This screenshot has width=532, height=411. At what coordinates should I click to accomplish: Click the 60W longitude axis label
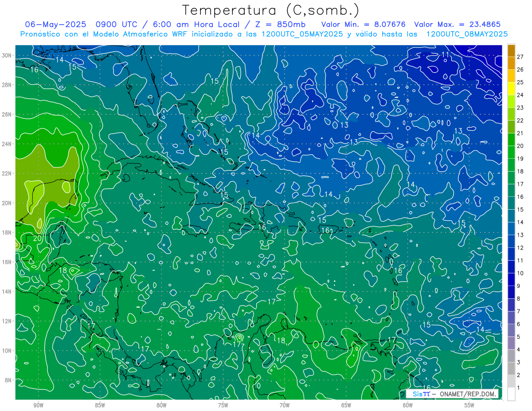tap(408, 405)
